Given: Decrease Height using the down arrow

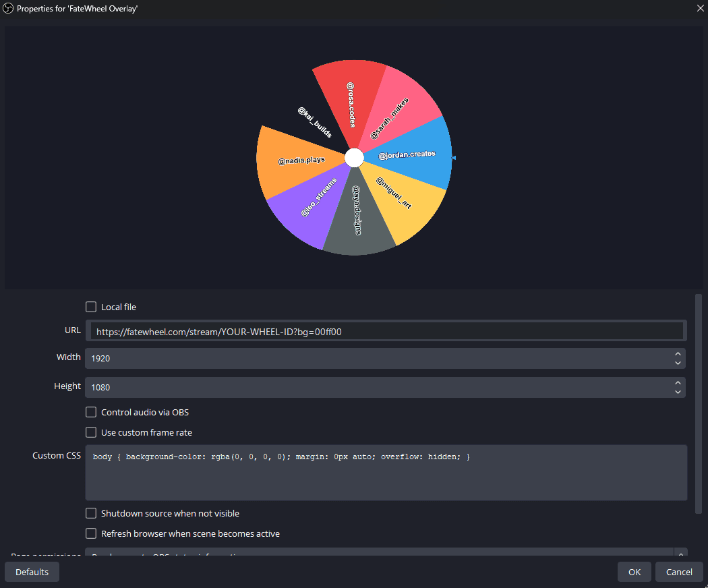Looking at the screenshot, I should pyautogui.click(x=678, y=392).
